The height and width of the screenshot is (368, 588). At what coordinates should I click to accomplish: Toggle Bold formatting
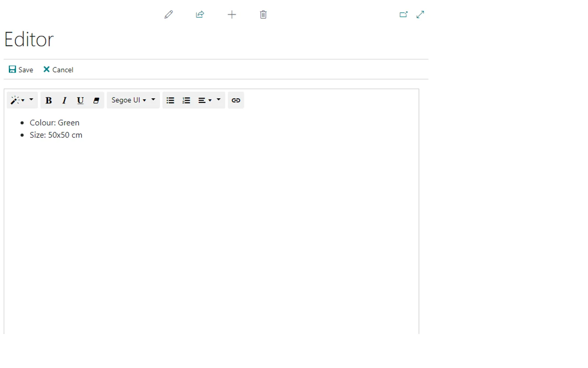click(49, 100)
